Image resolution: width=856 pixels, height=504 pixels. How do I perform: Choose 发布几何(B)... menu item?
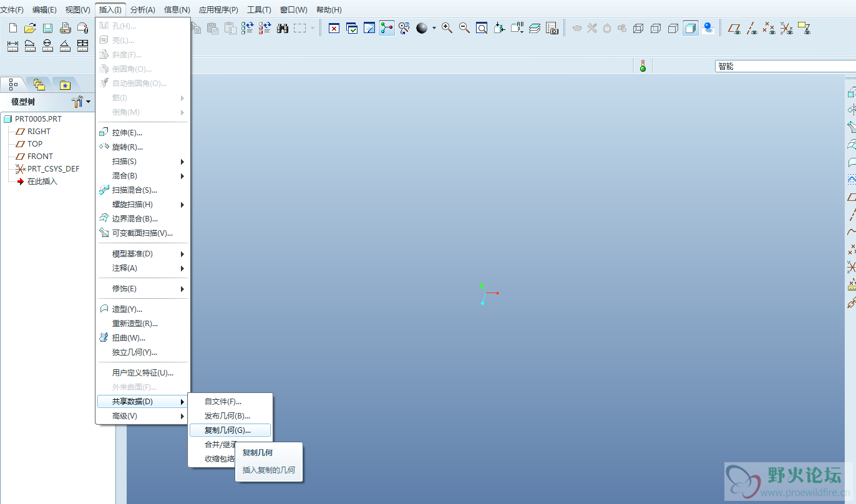tap(230, 416)
